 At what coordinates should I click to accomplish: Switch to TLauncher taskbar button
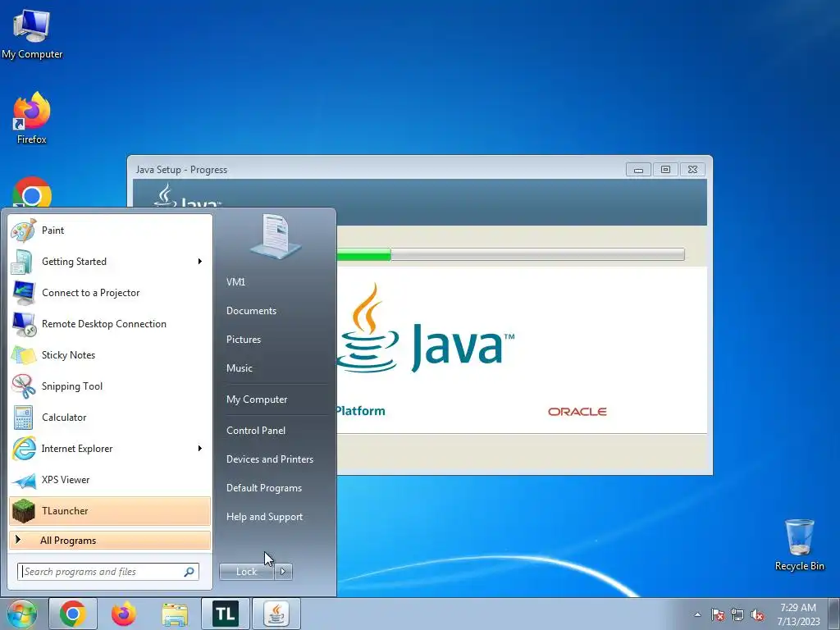click(x=226, y=614)
